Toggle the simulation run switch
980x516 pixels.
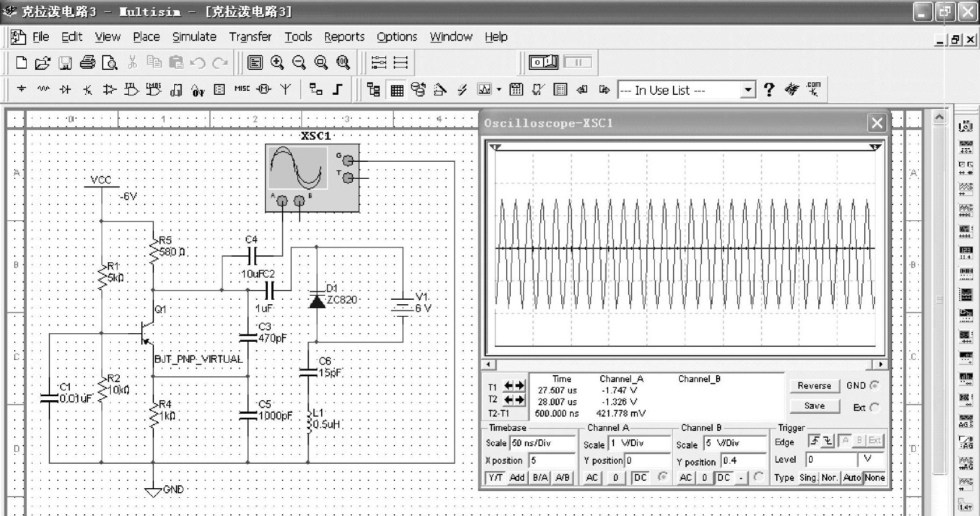[543, 62]
